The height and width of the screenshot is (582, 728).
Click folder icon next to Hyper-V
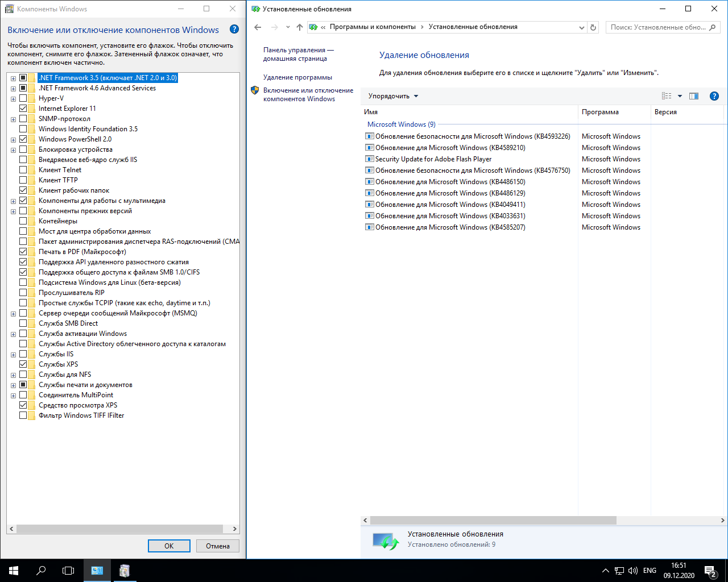(x=32, y=98)
